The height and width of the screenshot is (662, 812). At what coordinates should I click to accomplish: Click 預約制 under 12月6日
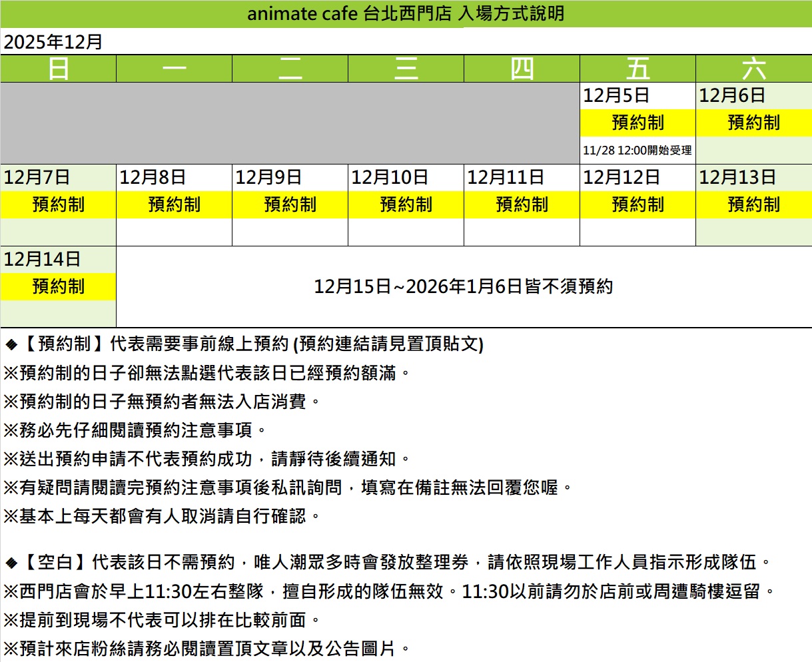click(x=754, y=123)
